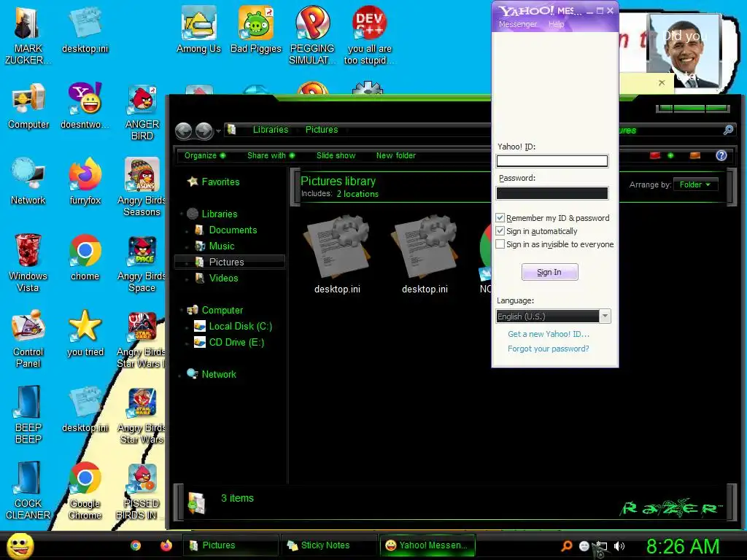Launch Chrome from the taskbar quick launch
Image resolution: width=747 pixels, height=560 pixels.
[136, 545]
